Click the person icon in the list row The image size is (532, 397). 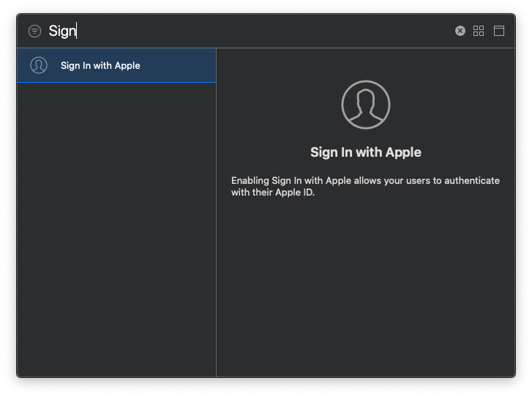click(x=39, y=65)
